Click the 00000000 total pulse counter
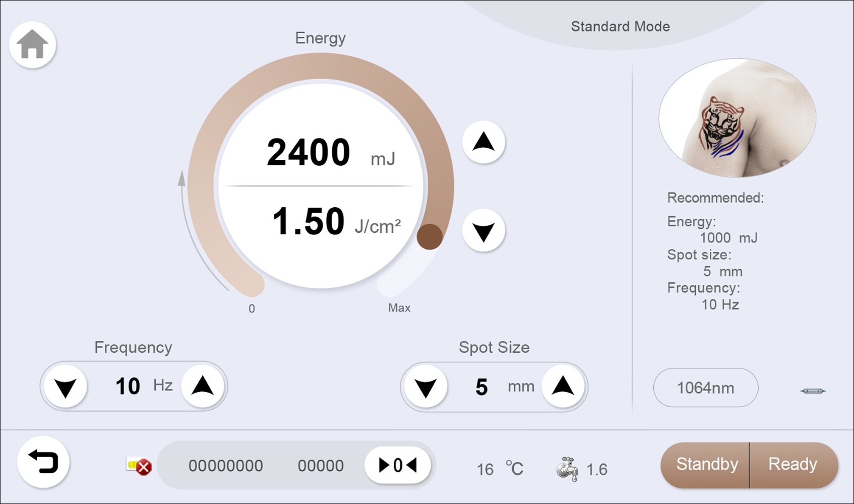Screen dimensions: 854x504 tap(225, 466)
